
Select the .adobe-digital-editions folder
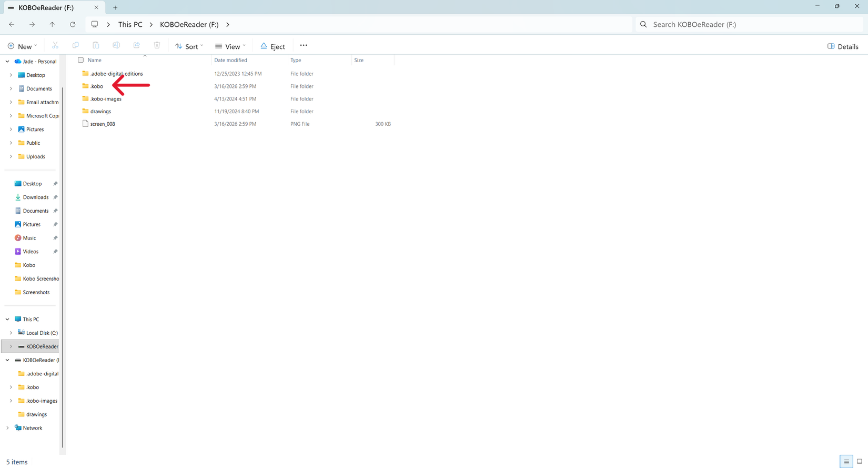116,74
